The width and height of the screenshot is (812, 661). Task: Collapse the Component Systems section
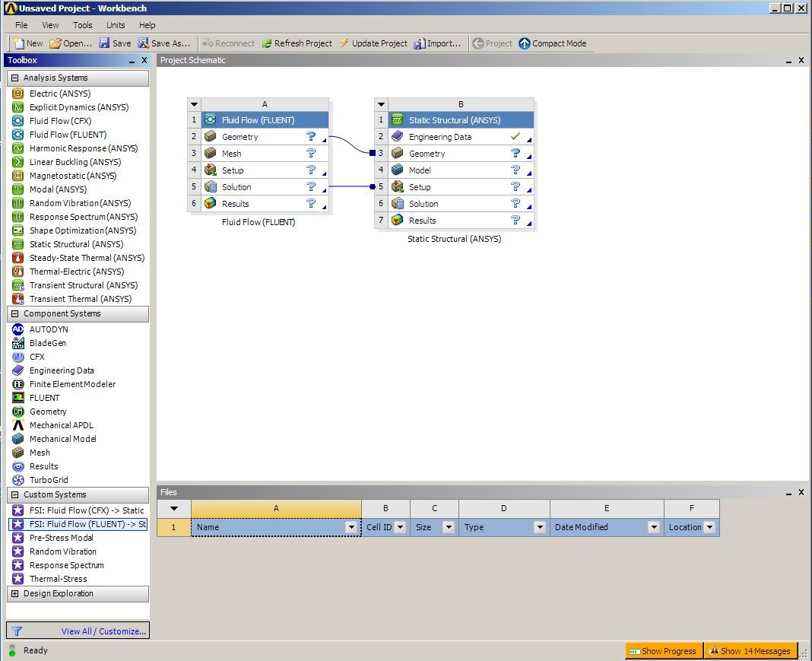(x=15, y=313)
